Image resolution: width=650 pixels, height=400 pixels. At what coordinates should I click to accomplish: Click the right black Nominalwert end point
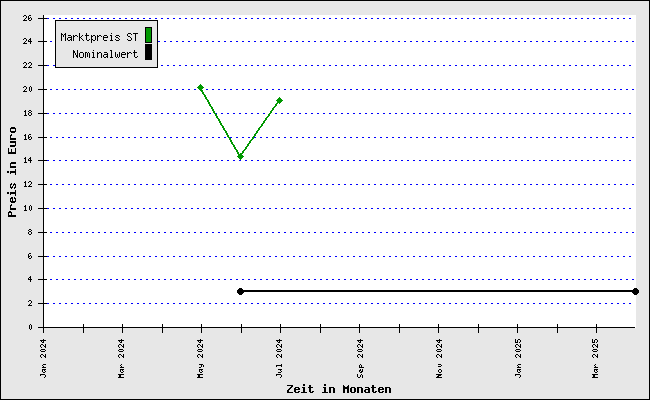coord(635,291)
